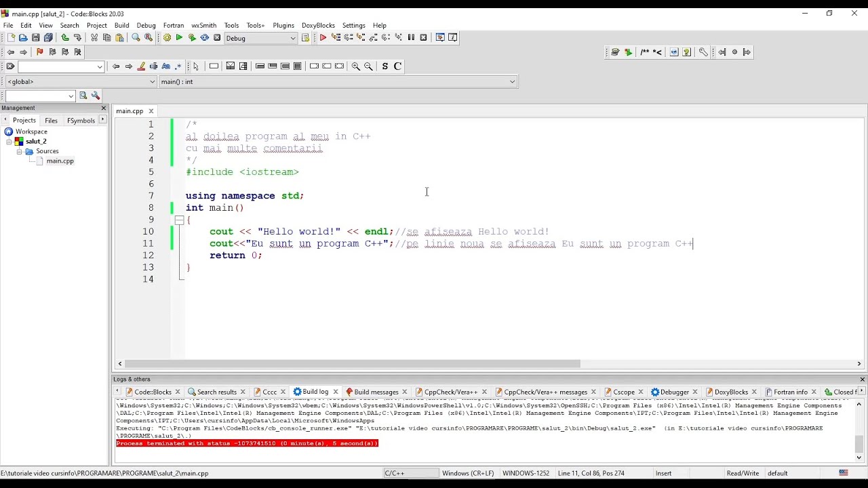Click the Rebuild icon
Image resolution: width=868 pixels, height=488 pixels.
click(204, 38)
